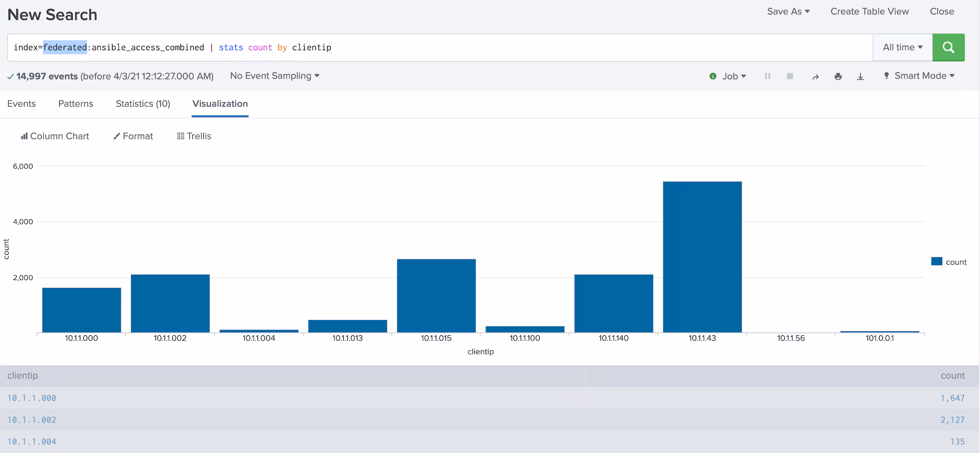The height and width of the screenshot is (453, 980).
Task: Click the count legend color swatch
Action: (936, 261)
